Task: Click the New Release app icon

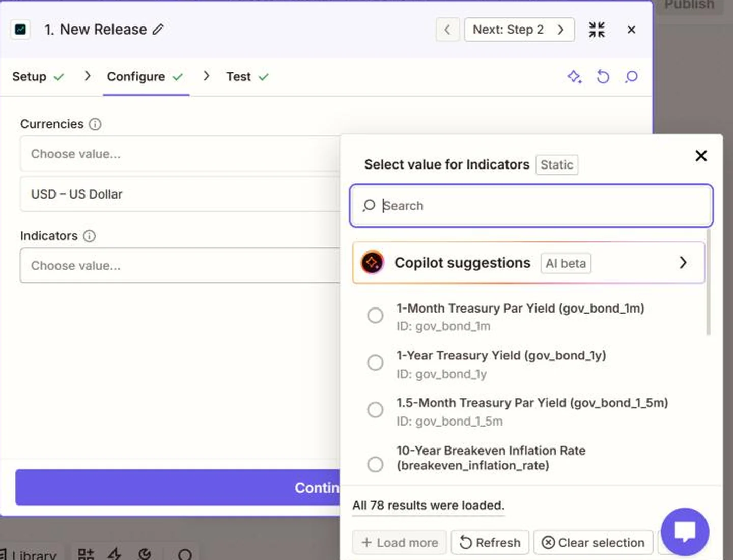Action: pyautogui.click(x=20, y=30)
